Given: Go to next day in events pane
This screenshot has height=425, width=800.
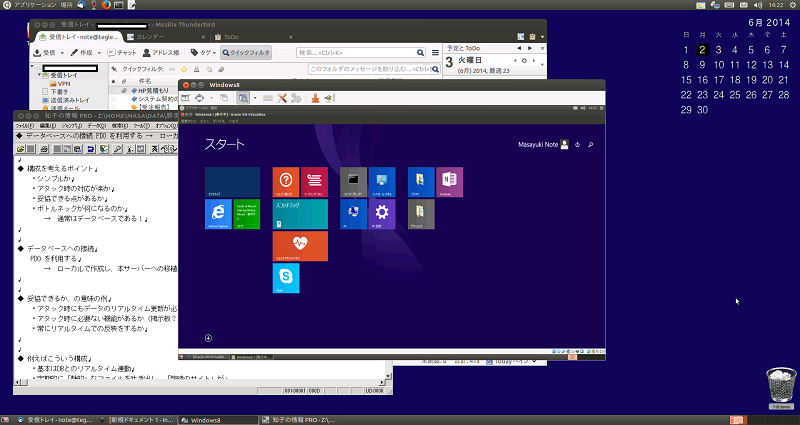Looking at the screenshot, I should tap(534, 60).
